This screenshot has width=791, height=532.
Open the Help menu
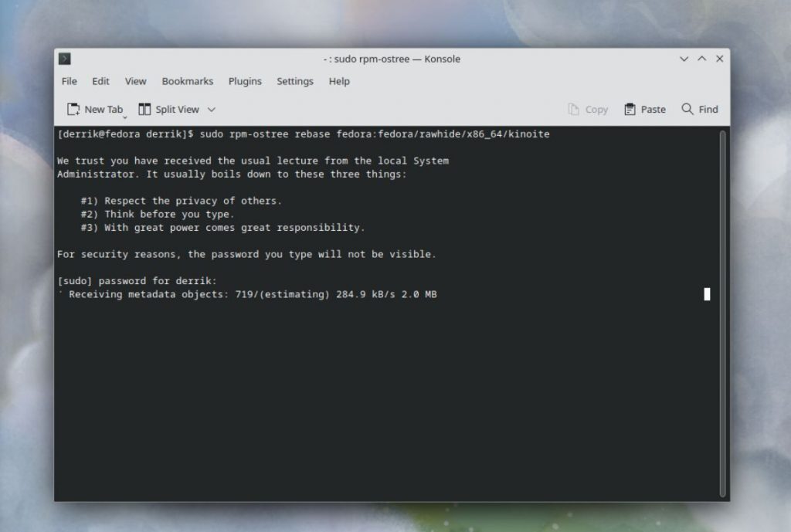click(x=338, y=81)
